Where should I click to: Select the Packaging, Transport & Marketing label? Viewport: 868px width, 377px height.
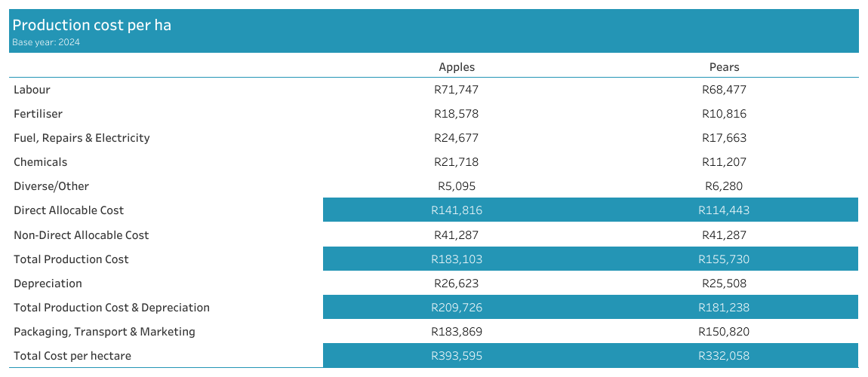point(104,332)
